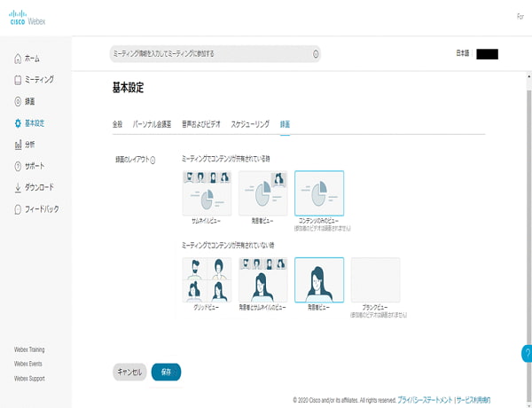Viewport: 532px width, 408px height.
Task: Click the Cisco Webex logo
Action: pyautogui.click(x=27, y=18)
